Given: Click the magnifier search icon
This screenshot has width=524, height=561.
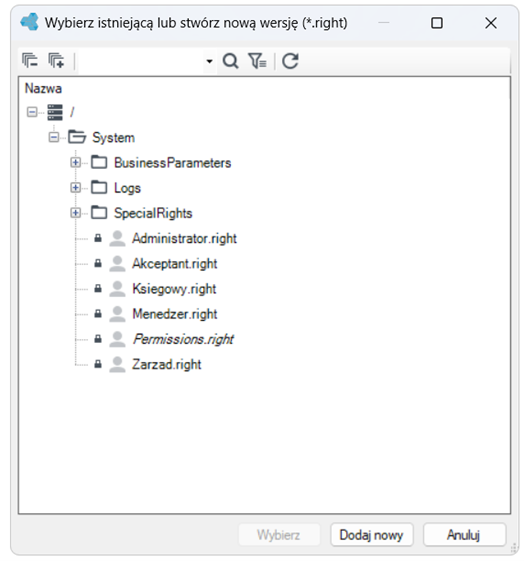Looking at the screenshot, I should [x=230, y=61].
